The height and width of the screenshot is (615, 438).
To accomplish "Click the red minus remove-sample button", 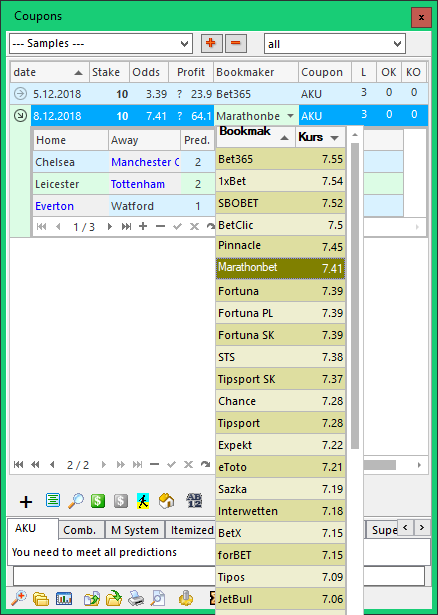I will tap(236, 43).
